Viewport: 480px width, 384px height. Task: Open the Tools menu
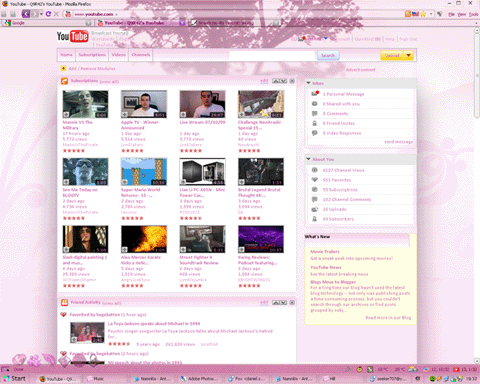point(473,14)
